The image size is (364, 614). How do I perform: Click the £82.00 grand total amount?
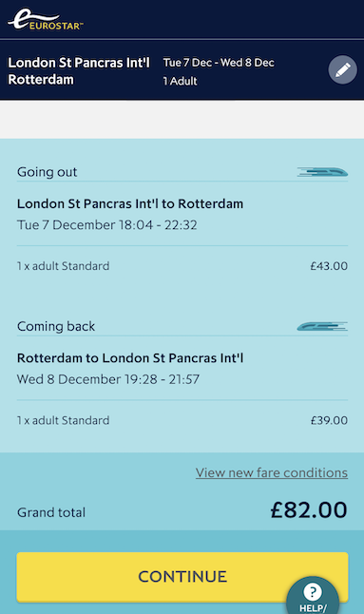pos(309,509)
